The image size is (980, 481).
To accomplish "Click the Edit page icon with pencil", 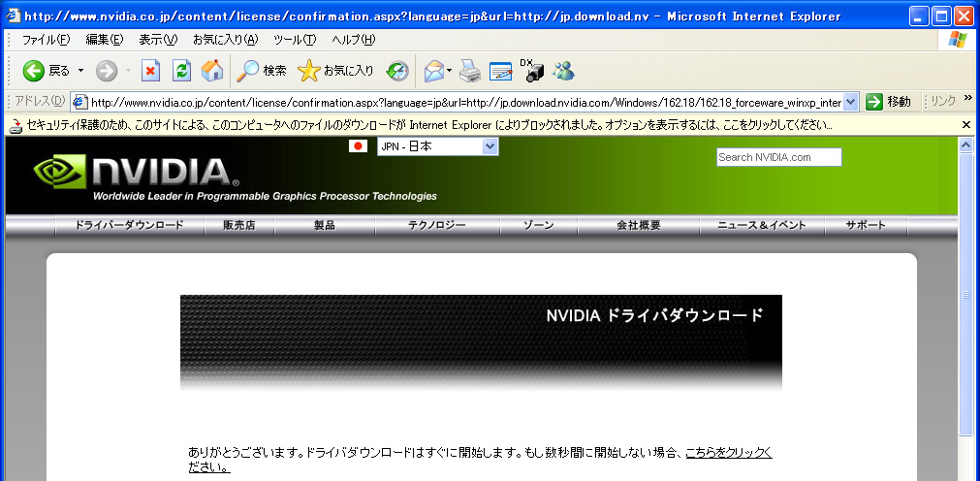I will tap(500, 72).
